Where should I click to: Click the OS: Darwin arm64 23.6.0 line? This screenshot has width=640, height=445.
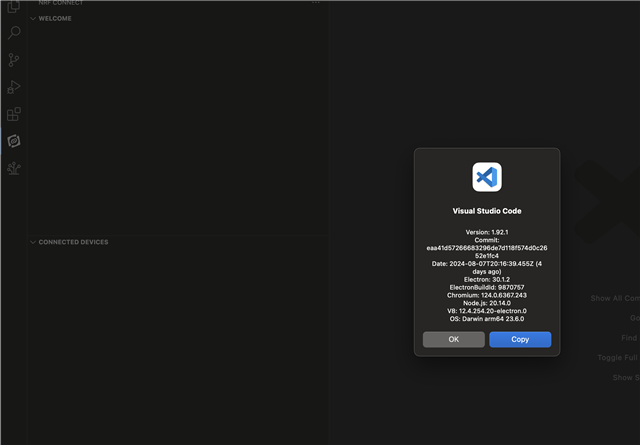[x=487, y=319]
